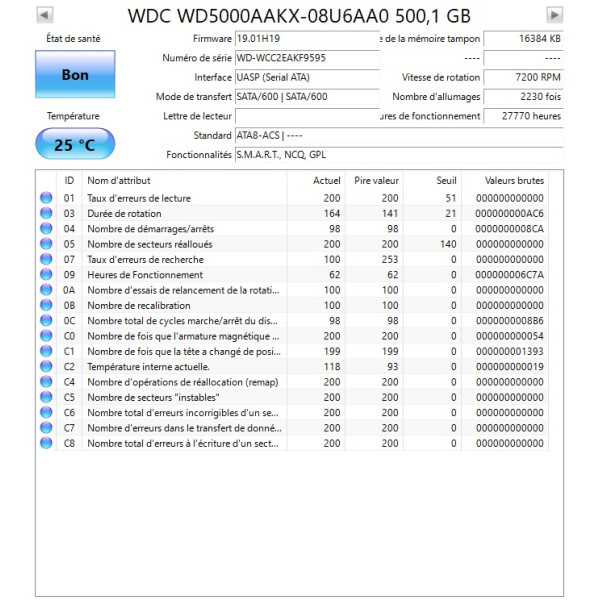Viewport: 600px width, 600px height.
Task: Click the Nom d'attribut column header
Action: tap(184, 181)
